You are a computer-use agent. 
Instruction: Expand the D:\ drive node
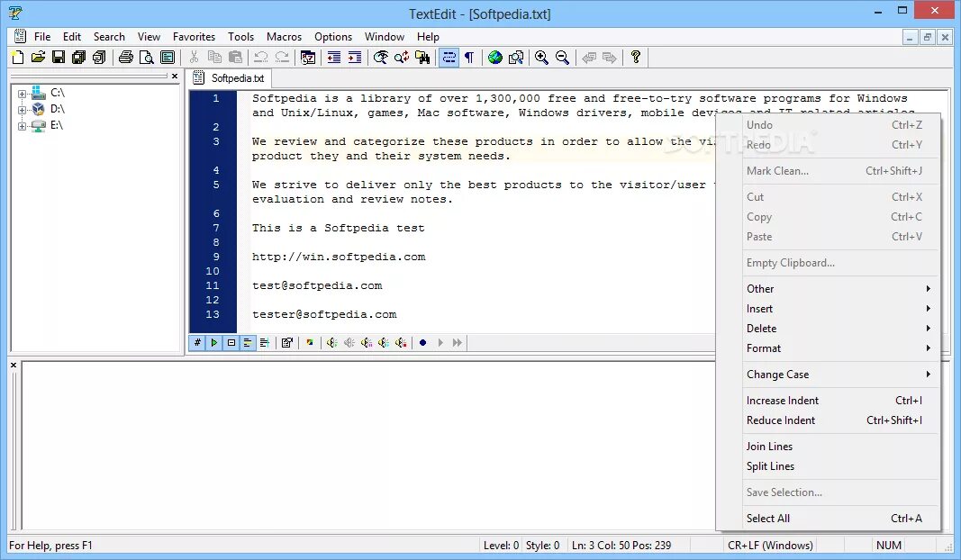pyautogui.click(x=22, y=110)
